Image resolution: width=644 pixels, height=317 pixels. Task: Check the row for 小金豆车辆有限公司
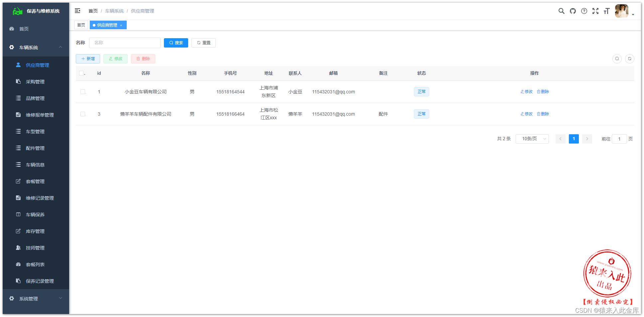[x=83, y=92]
